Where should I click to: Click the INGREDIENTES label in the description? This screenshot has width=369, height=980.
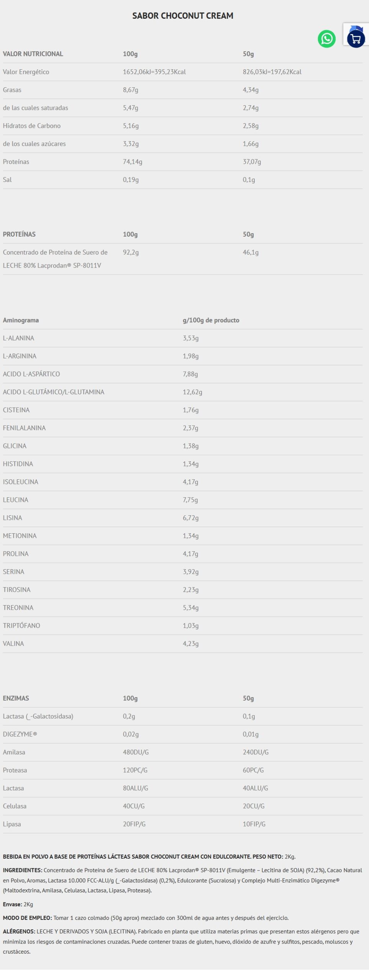click(x=22, y=870)
